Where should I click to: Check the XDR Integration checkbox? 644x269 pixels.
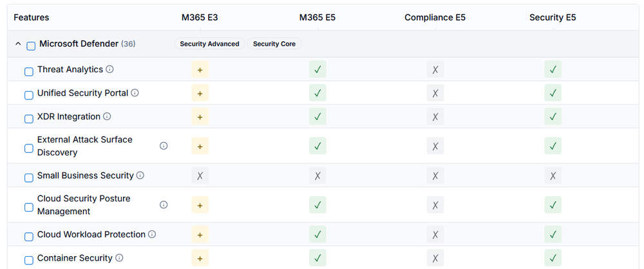point(29,119)
